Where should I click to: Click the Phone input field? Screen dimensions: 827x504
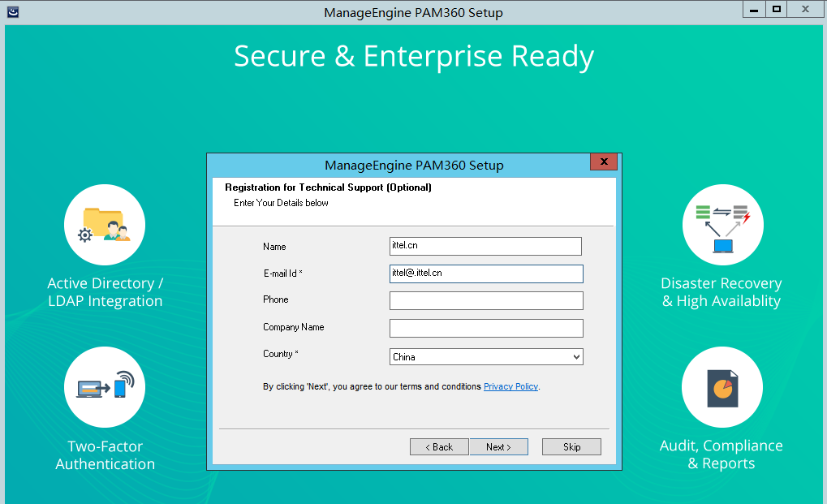point(486,300)
